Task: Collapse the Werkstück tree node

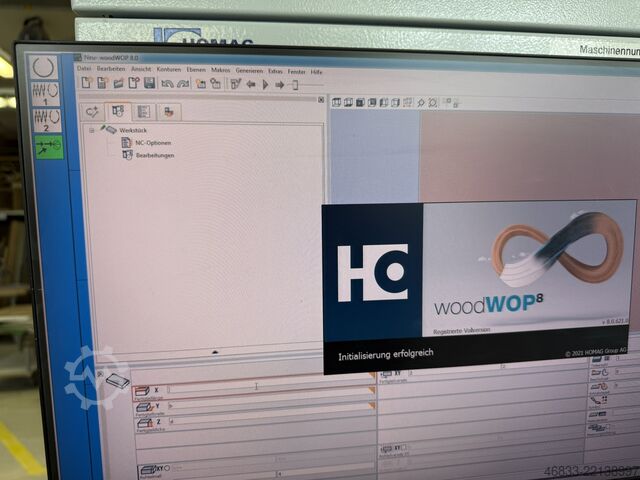Action: pyautogui.click(x=92, y=131)
